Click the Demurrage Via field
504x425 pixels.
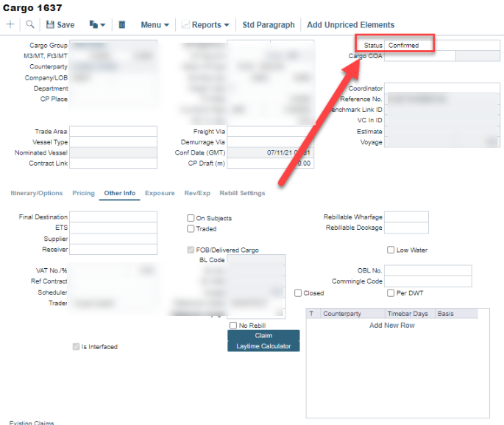(x=270, y=142)
